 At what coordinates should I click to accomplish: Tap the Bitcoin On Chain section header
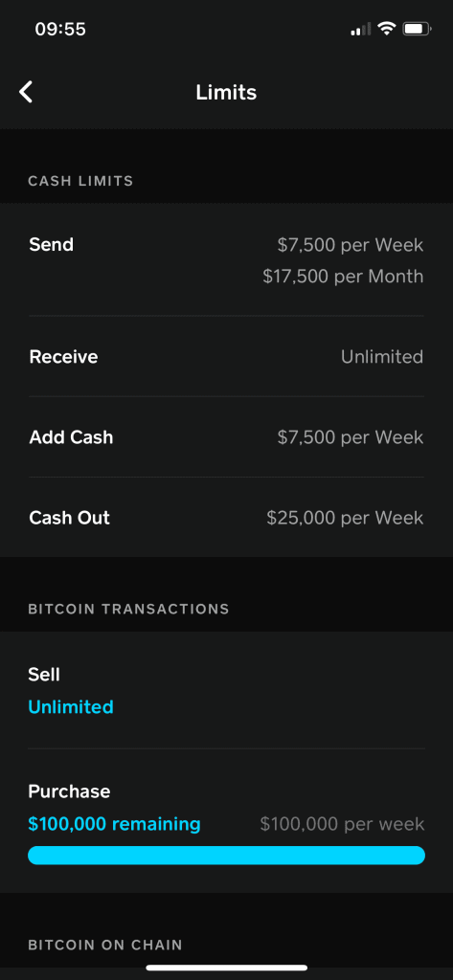105,945
